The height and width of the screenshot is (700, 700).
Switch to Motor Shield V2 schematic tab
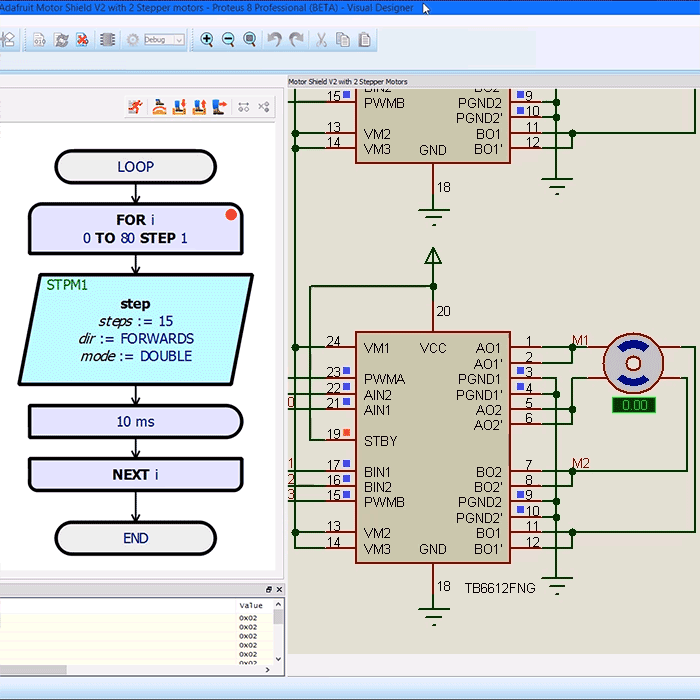coord(348,82)
